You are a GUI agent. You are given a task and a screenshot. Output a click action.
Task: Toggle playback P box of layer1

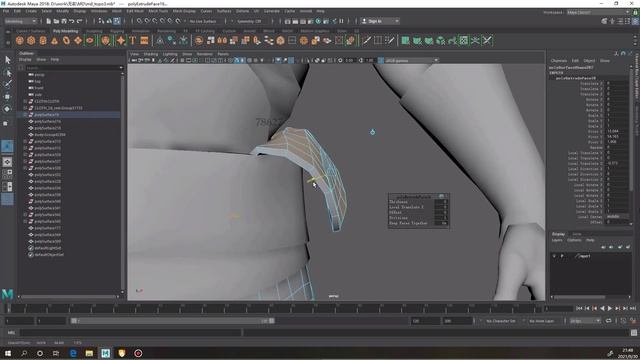[562, 256]
